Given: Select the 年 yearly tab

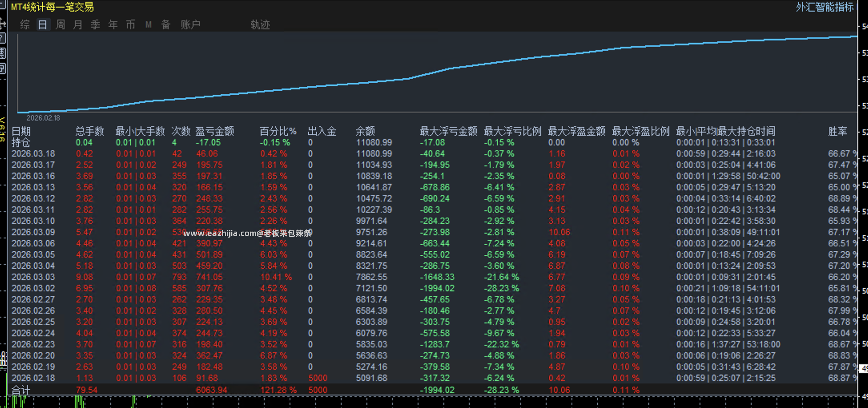Looking at the screenshot, I should [113, 25].
